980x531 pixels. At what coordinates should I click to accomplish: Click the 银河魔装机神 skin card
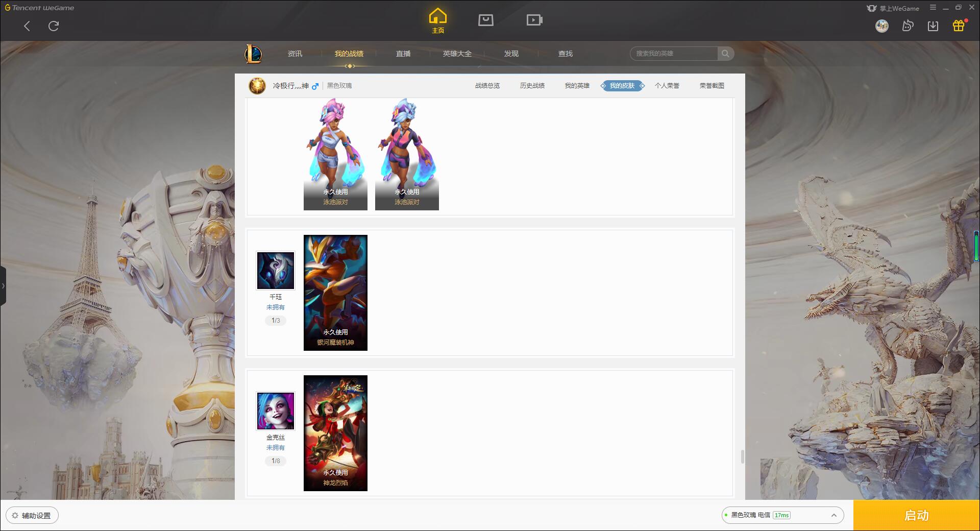pos(335,293)
